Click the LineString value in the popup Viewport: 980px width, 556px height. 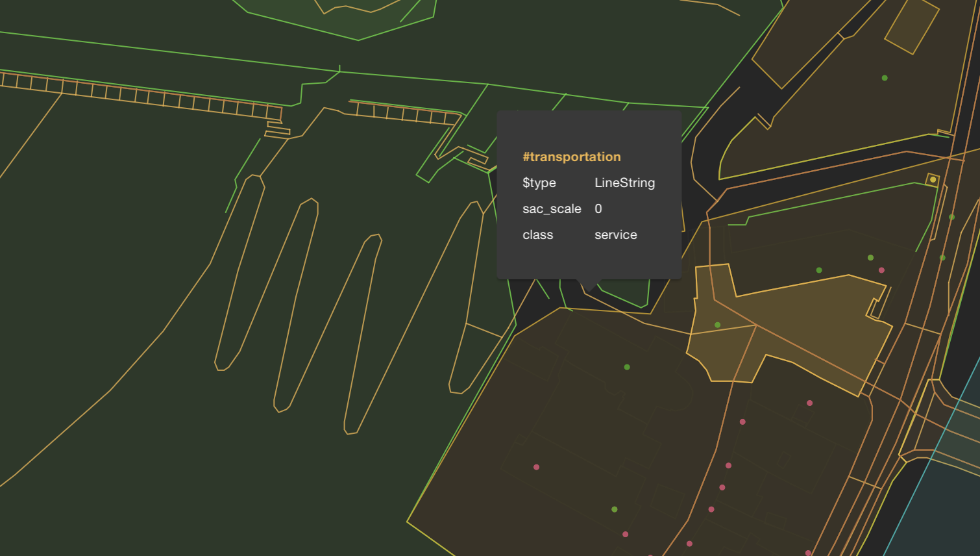click(x=624, y=183)
